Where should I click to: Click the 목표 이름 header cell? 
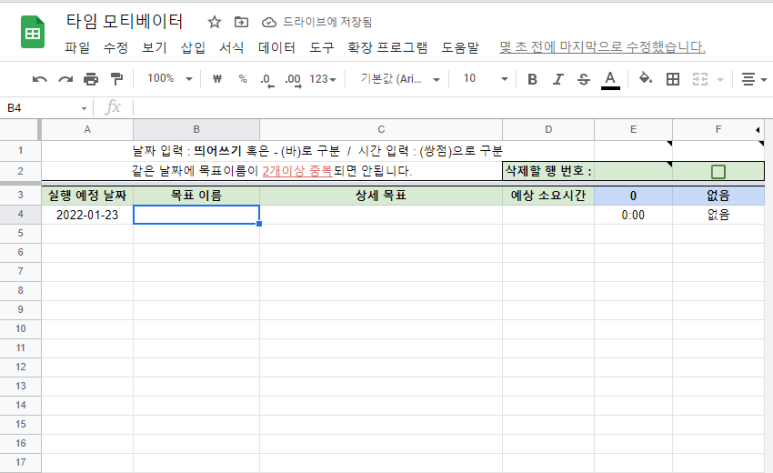tap(196, 196)
